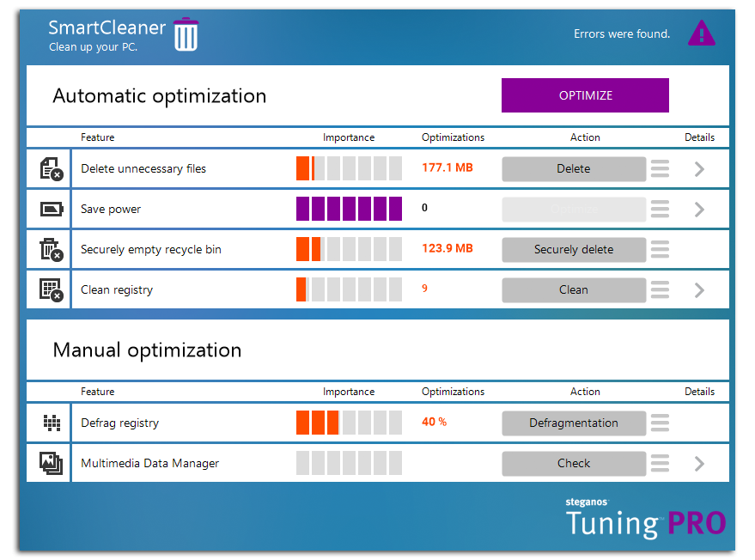The height and width of the screenshot is (560, 755).
Task: Click the 'Defrag registry' feature label
Action: coord(120,423)
